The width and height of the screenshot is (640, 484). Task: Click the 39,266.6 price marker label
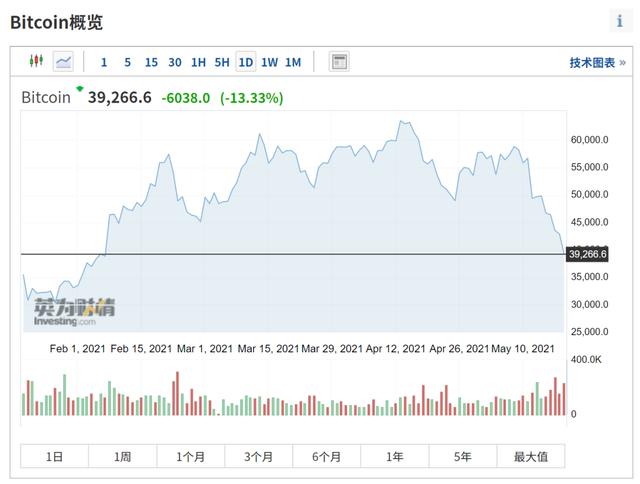click(x=587, y=254)
